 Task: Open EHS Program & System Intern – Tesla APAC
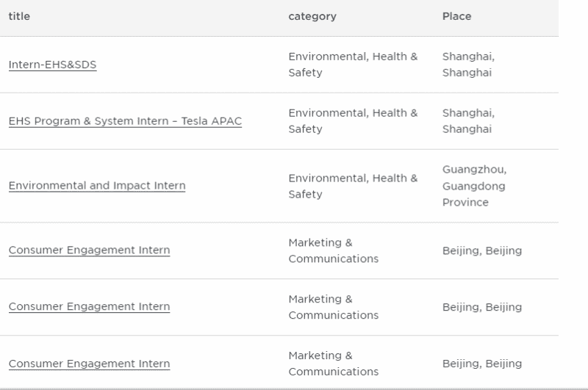[x=125, y=121]
